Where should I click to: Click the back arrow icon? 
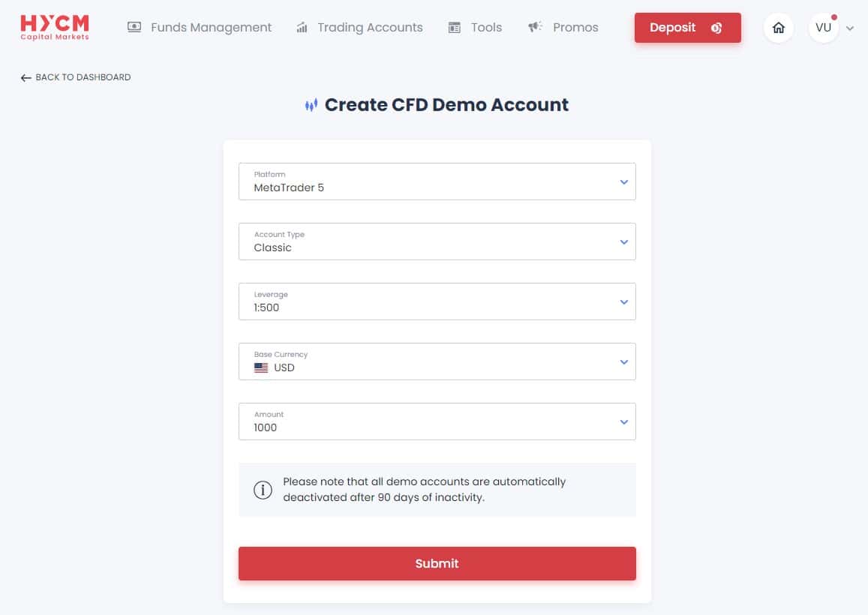point(26,77)
